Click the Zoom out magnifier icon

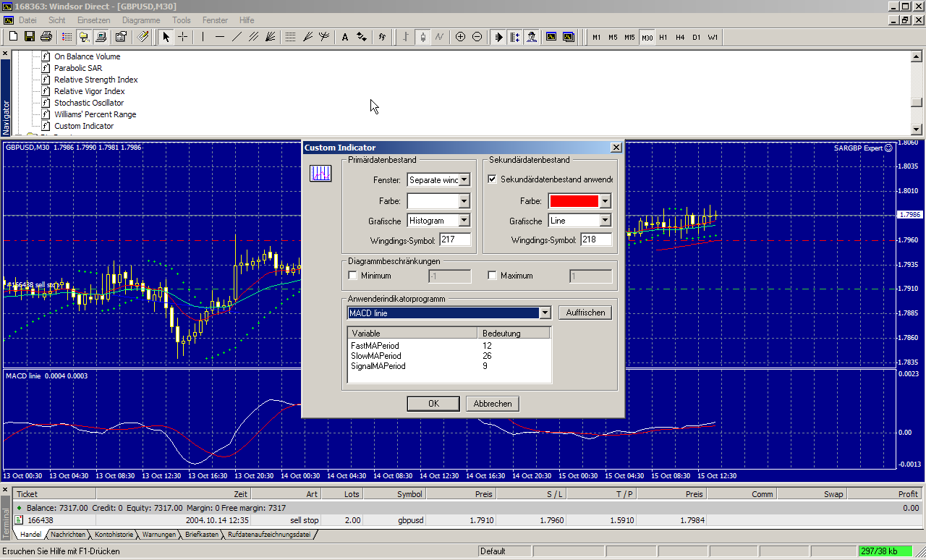(x=477, y=37)
